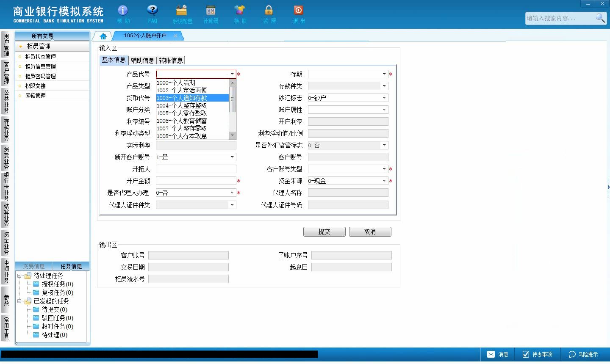The image size is (610, 364).
Task: Select 1003-个人通知存款 option
Action: coord(192,98)
